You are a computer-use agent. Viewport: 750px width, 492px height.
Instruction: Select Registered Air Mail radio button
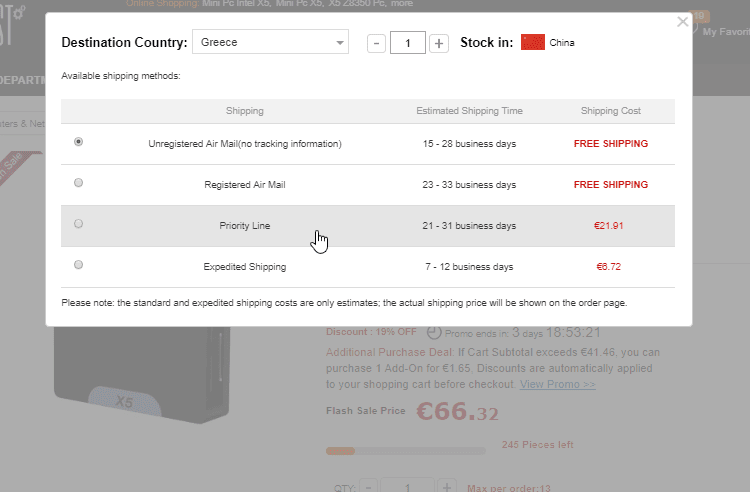pos(78,183)
